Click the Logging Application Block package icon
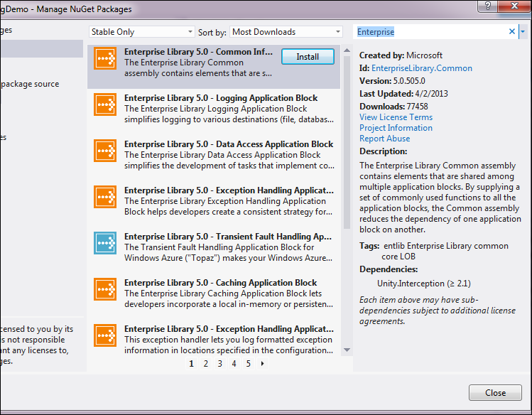 pyautogui.click(x=105, y=104)
